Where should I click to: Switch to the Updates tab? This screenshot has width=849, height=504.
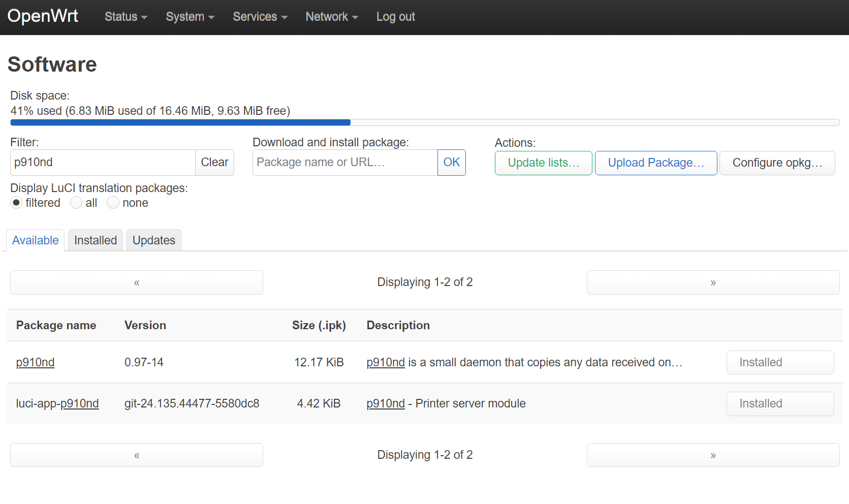[153, 240]
